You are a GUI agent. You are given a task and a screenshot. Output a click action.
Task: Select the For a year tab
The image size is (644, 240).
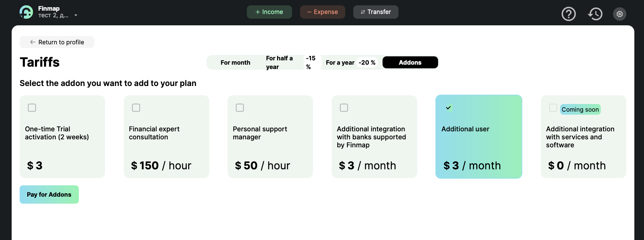click(x=340, y=63)
